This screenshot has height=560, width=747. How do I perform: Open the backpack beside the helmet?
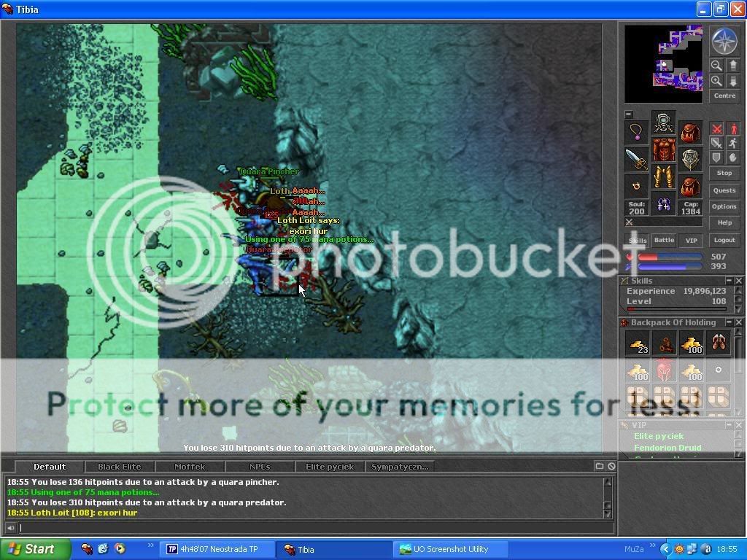pyautogui.click(x=690, y=133)
